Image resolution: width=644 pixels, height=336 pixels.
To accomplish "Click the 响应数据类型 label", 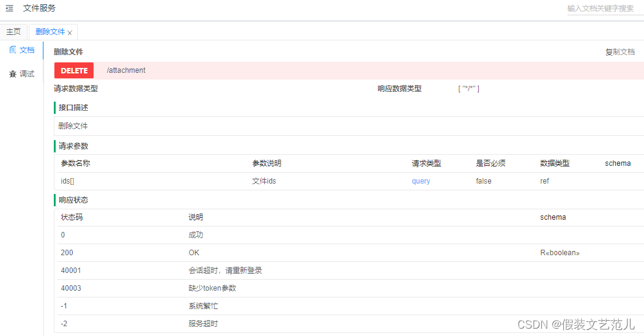I will (x=399, y=89).
